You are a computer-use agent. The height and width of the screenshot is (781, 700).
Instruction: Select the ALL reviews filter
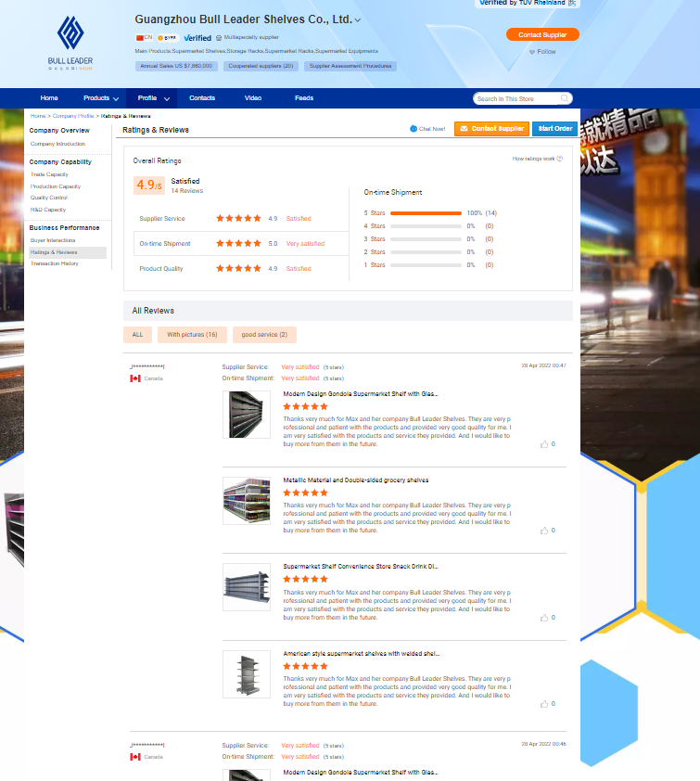[137, 334]
